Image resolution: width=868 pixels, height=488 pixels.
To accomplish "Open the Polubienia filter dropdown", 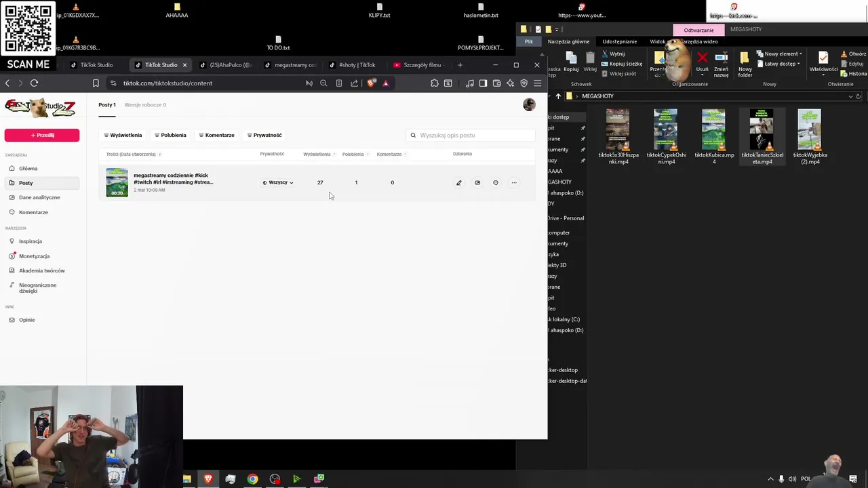I will tap(170, 135).
